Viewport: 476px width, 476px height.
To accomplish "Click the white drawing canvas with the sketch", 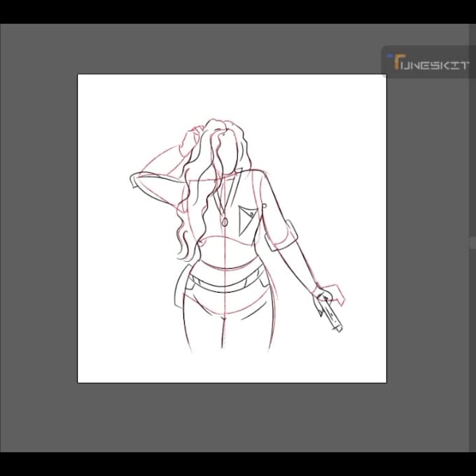I will (x=232, y=228).
